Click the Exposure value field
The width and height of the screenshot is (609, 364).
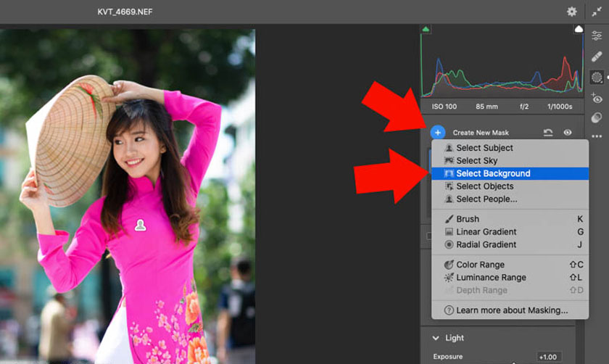tap(549, 357)
